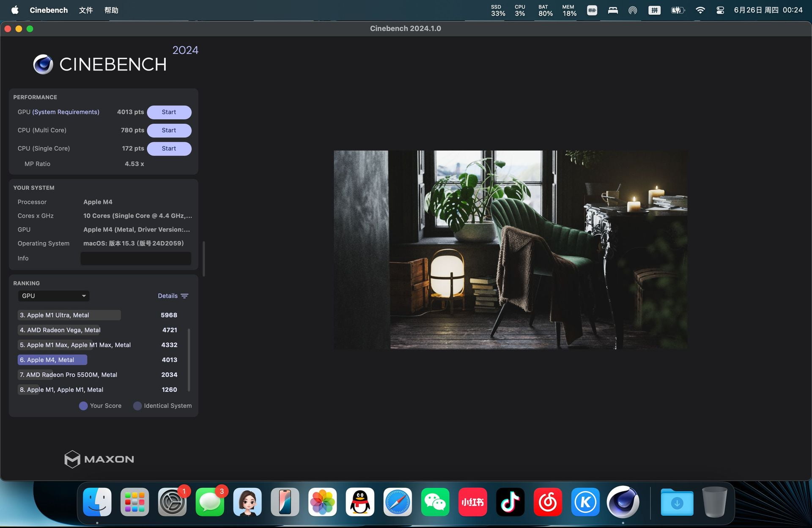Click the BAT 80% status item
Viewport: 812px width, 528px height.
click(545, 10)
